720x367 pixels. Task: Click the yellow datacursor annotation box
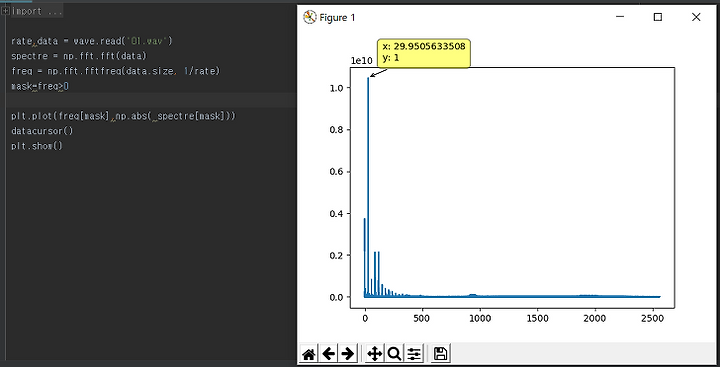423,53
